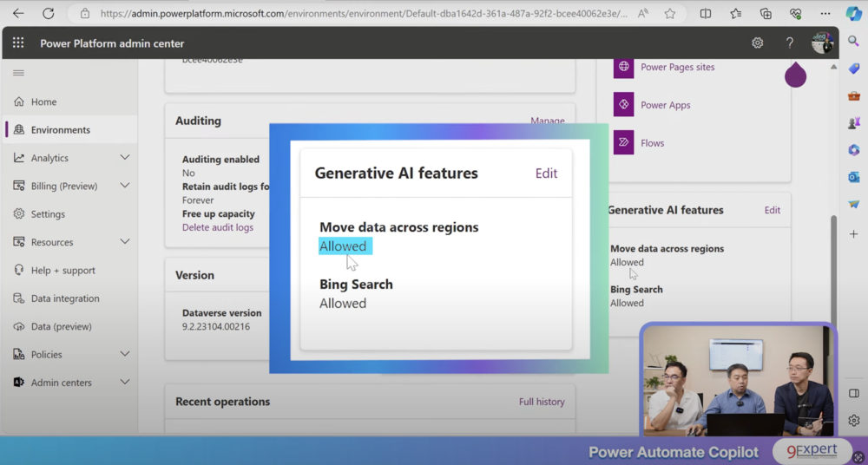
Task: Open browser settings and more ellipsis
Action: click(x=825, y=14)
